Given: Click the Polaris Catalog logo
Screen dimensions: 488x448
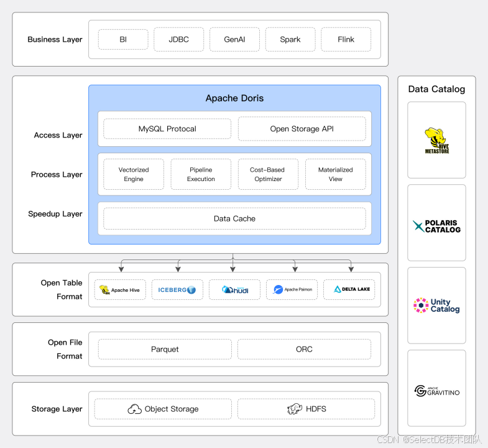Looking at the screenshot, I should coord(436,226).
